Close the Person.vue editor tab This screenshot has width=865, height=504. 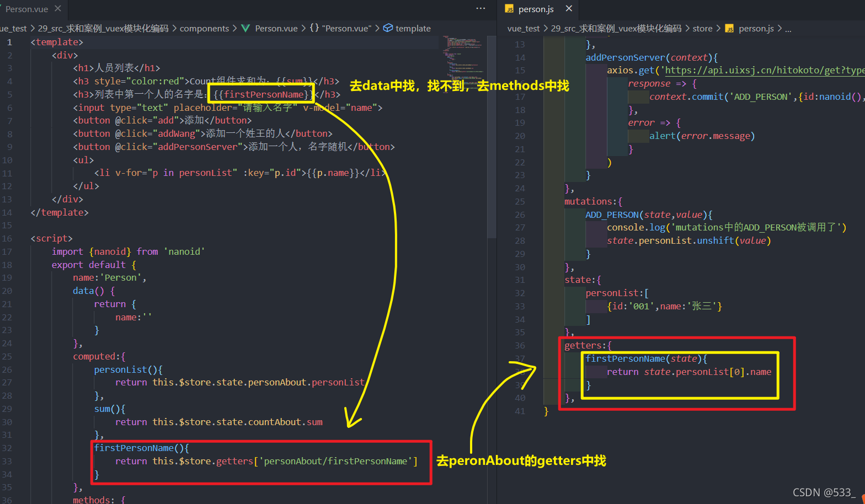pos(58,9)
